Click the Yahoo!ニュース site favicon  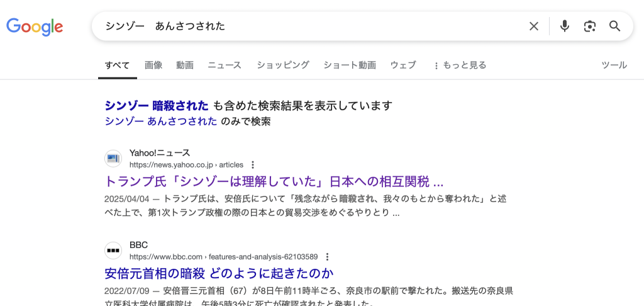tap(113, 158)
